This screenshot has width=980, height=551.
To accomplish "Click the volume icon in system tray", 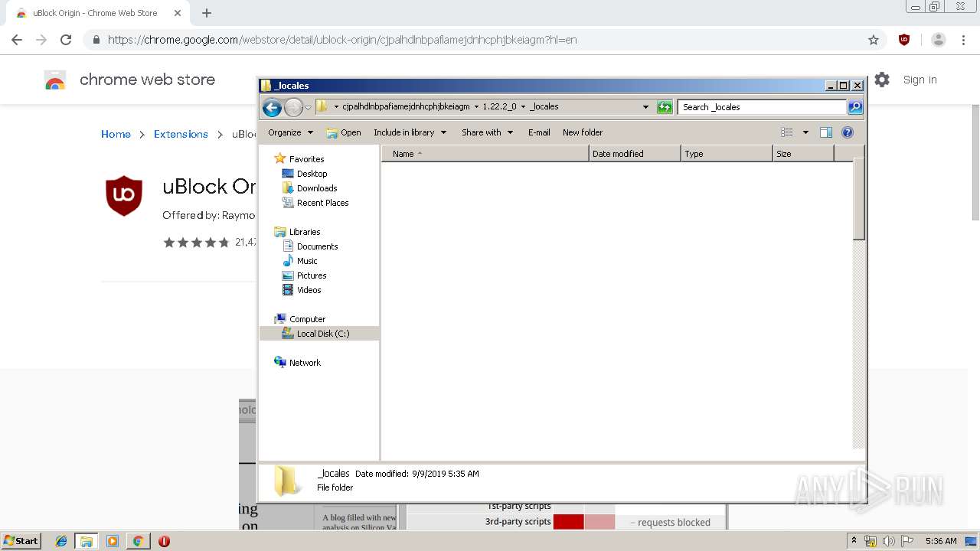I will click(888, 541).
